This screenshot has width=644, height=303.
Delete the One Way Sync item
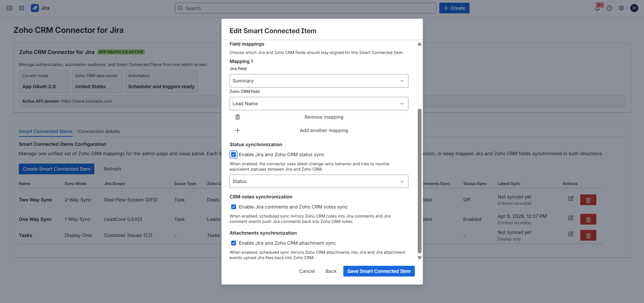coord(588,219)
